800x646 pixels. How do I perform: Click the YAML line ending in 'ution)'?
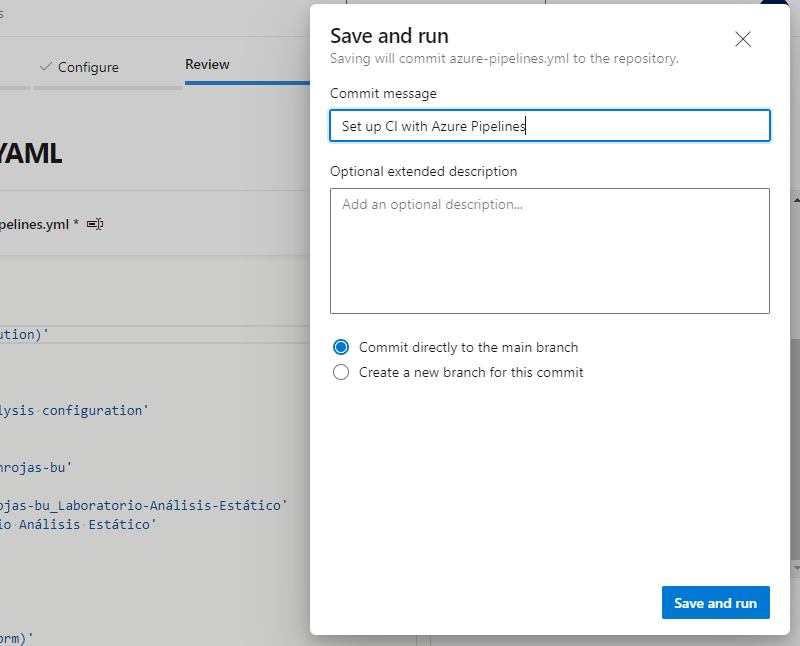point(24,335)
